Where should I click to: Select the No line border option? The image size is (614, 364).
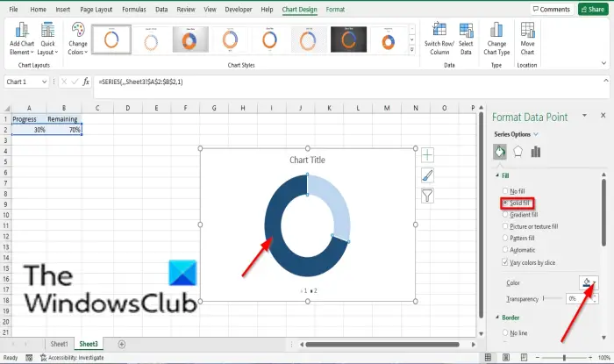pyautogui.click(x=515, y=332)
